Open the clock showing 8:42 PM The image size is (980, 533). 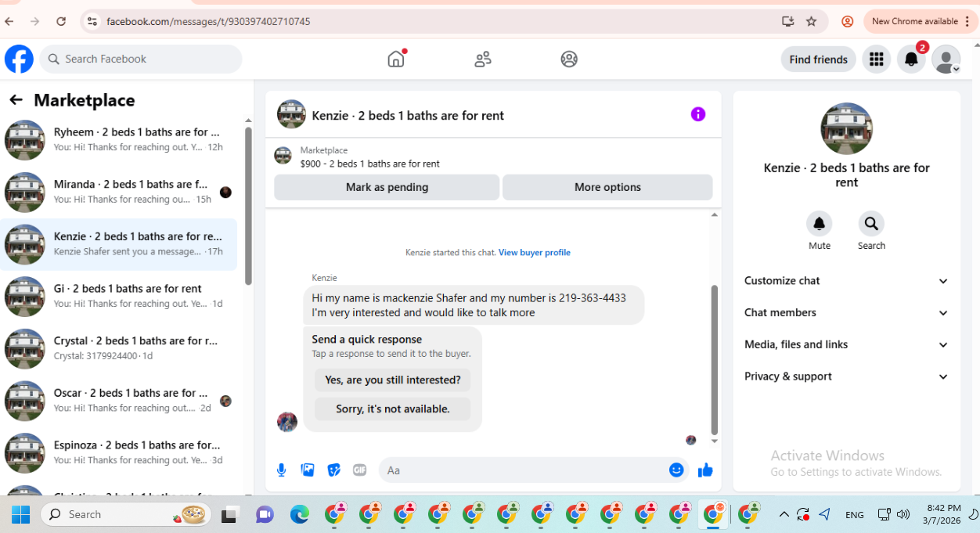(x=943, y=514)
